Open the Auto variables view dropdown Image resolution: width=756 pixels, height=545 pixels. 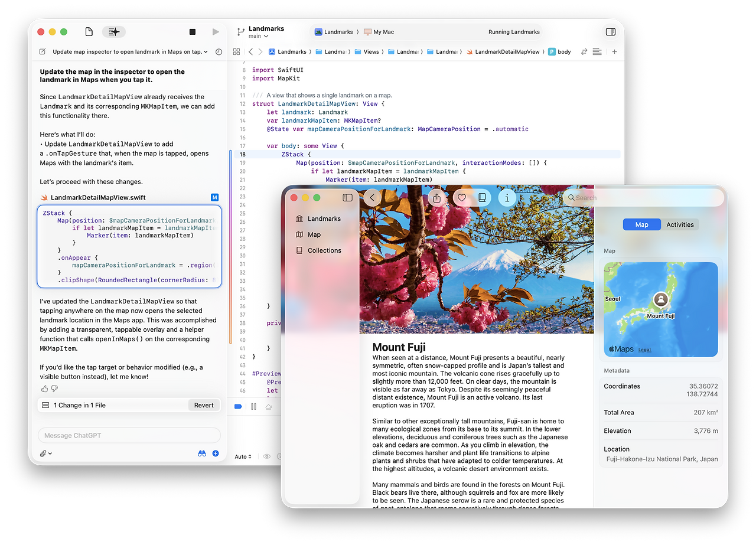click(x=243, y=456)
